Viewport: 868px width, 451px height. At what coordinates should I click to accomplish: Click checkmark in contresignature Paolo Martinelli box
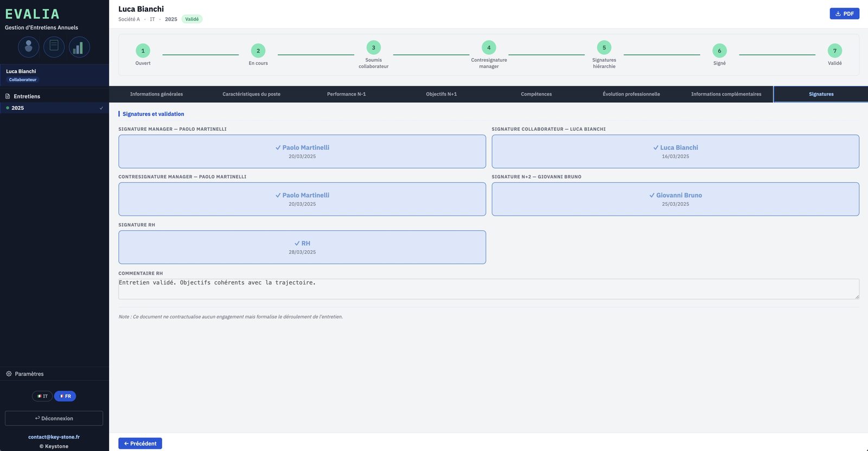(278, 195)
